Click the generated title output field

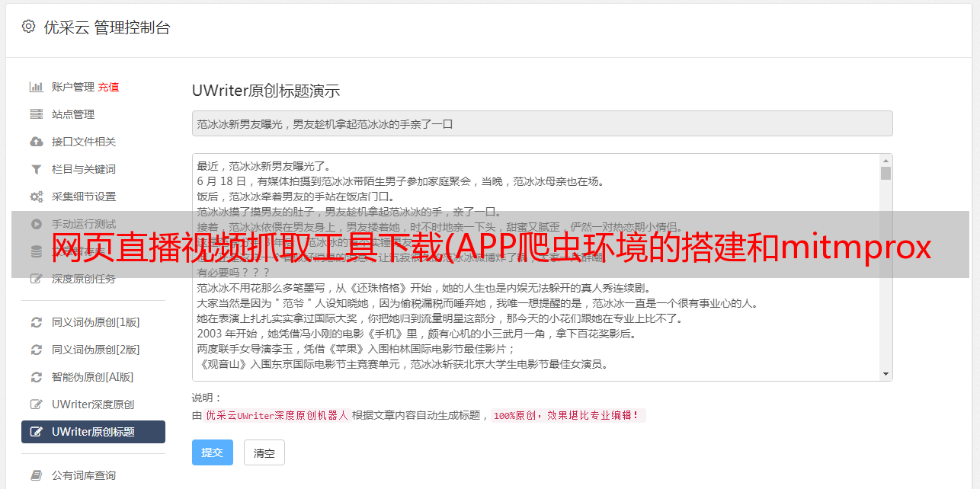(x=542, y=123)
